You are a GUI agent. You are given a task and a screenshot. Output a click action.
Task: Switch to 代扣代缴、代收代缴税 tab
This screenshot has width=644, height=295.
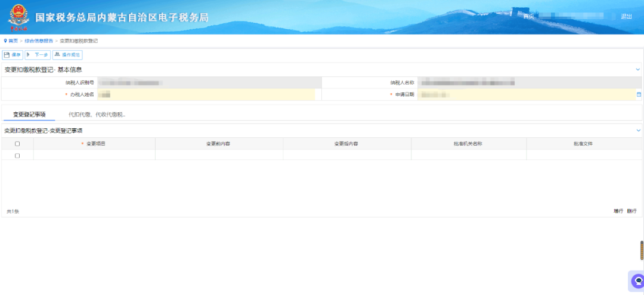tap(97, 115)
